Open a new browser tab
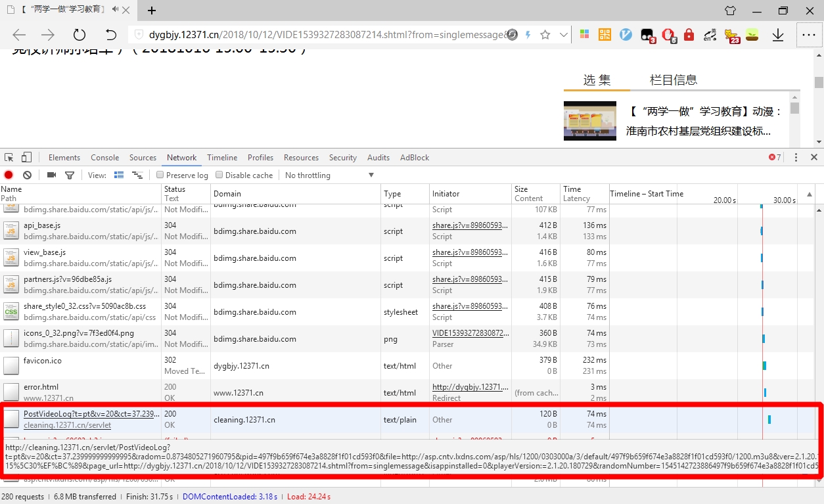824x504 pixels. [x=152, y=11]
